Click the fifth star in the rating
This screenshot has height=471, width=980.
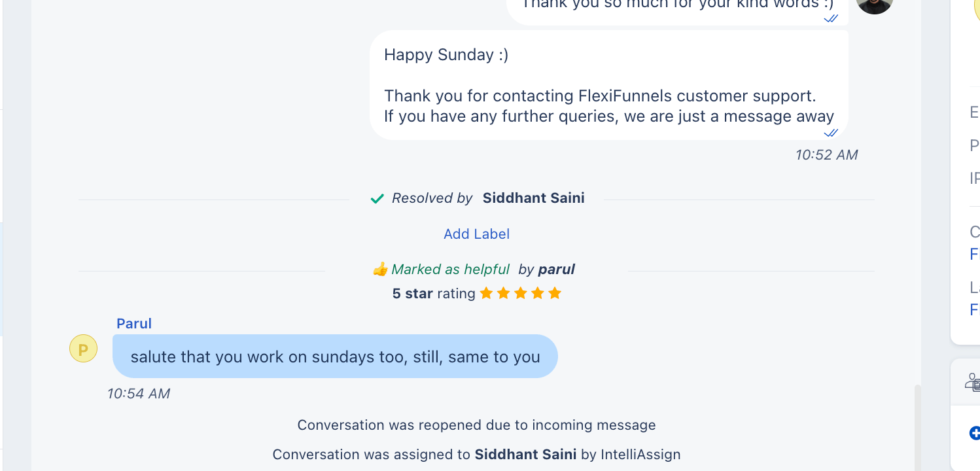point(555,293)
